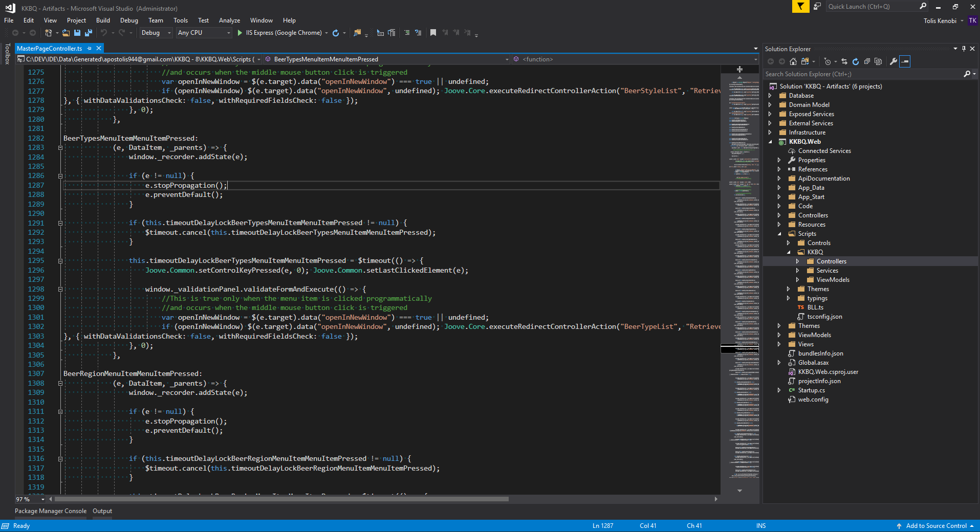Expand the Domain Model project node
Screen dimensions: 980x532
tap(770, 105)
